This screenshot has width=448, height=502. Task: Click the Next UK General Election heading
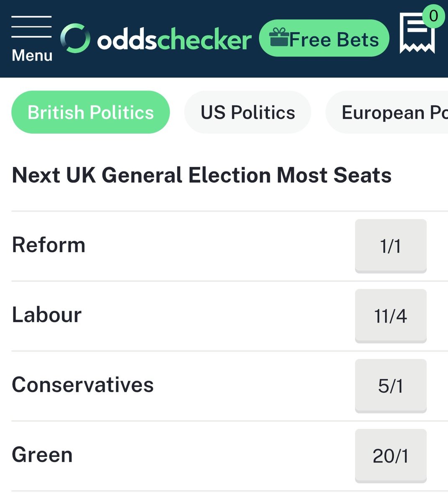(x=201, y=175)
